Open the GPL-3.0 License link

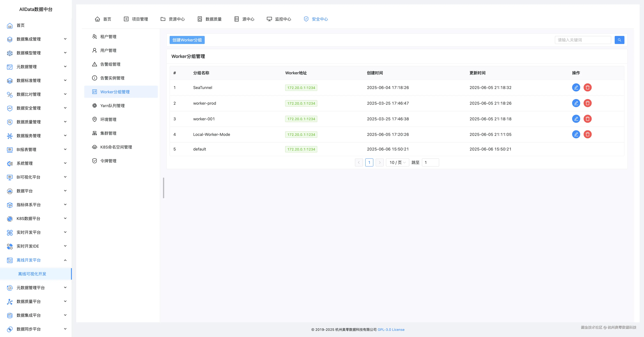tap(391, 330)
